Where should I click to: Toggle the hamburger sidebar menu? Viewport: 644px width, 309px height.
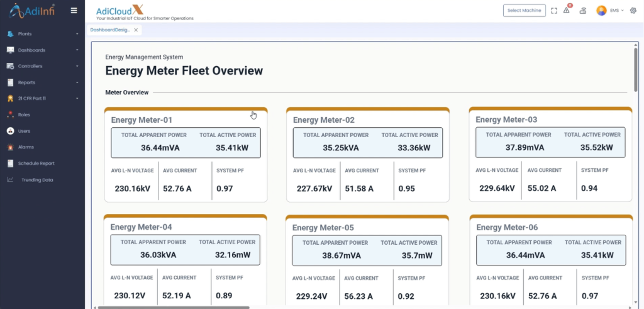point(74,11)
